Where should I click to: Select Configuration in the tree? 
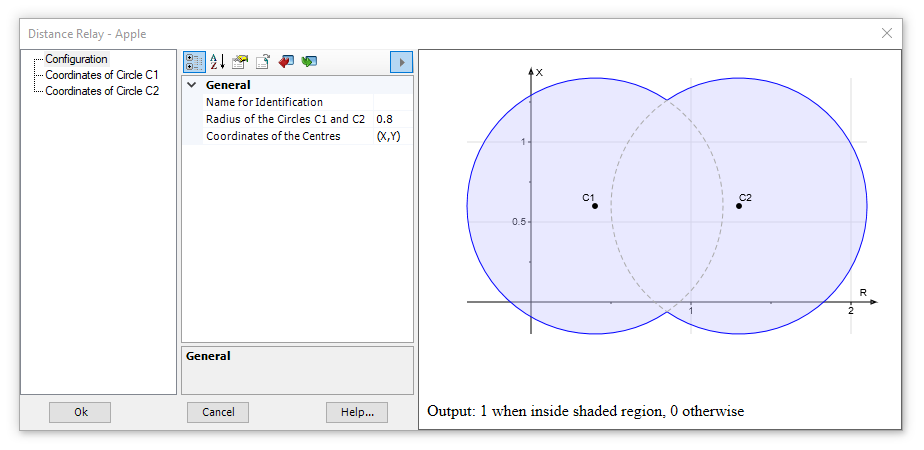pos(76,59)
